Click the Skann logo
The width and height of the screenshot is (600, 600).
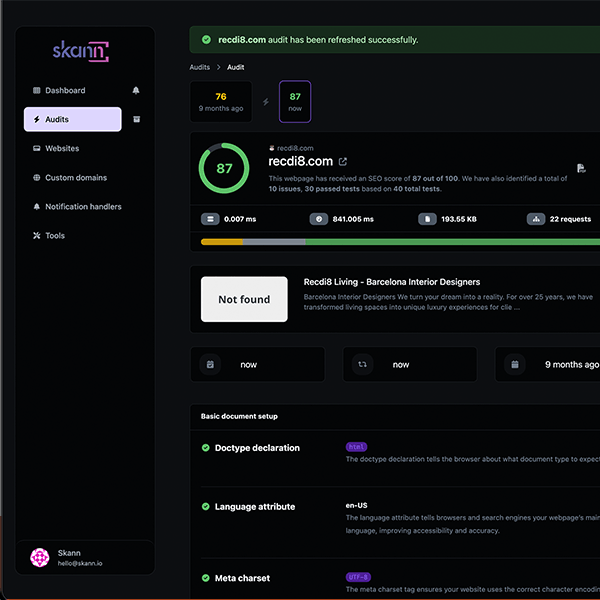81,51
